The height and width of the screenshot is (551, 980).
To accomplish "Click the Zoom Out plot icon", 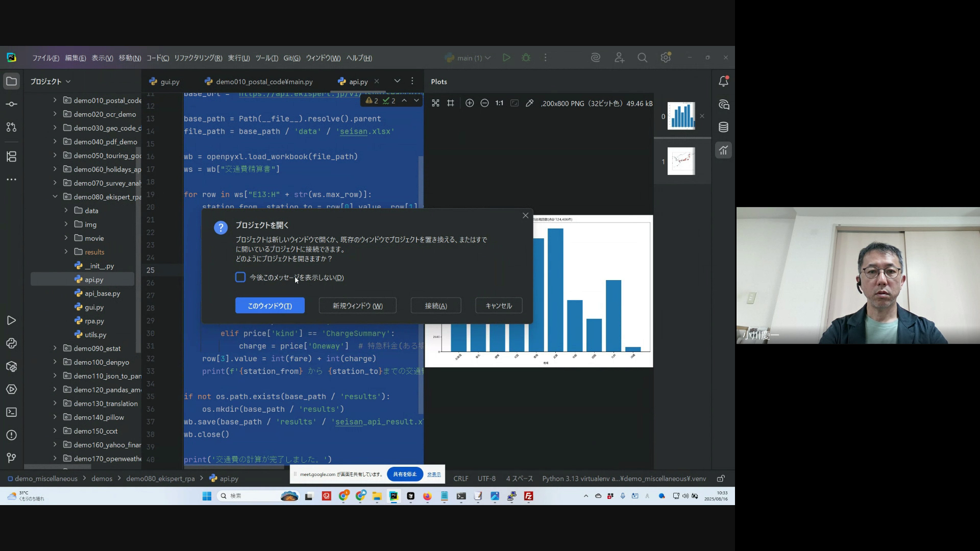I will (x=484, y=103).
